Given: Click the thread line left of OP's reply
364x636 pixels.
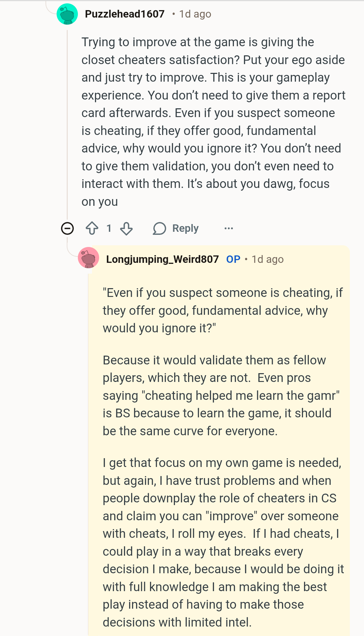Looking at the screenshot, I should [x=88, y=439].
